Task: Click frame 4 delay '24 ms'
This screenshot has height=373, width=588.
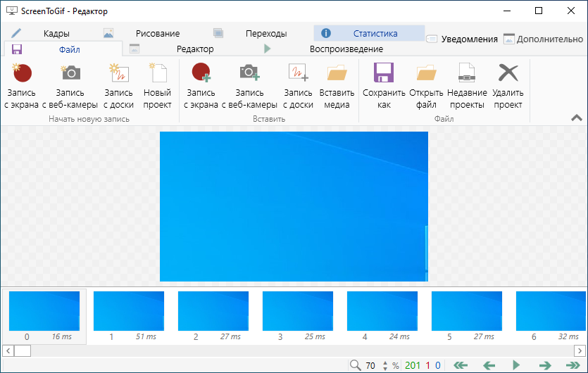Action: tap(399, 336)
